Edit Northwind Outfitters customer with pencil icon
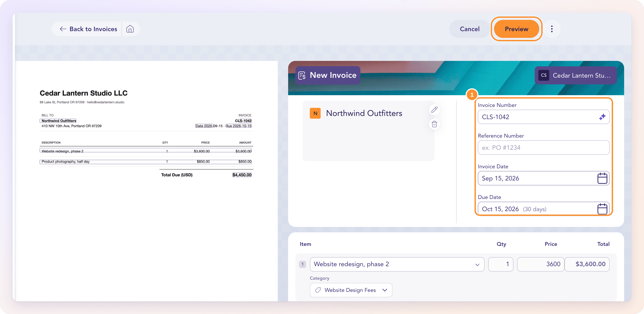Viewport: 644px width, 314px height. tap(434, 109)
